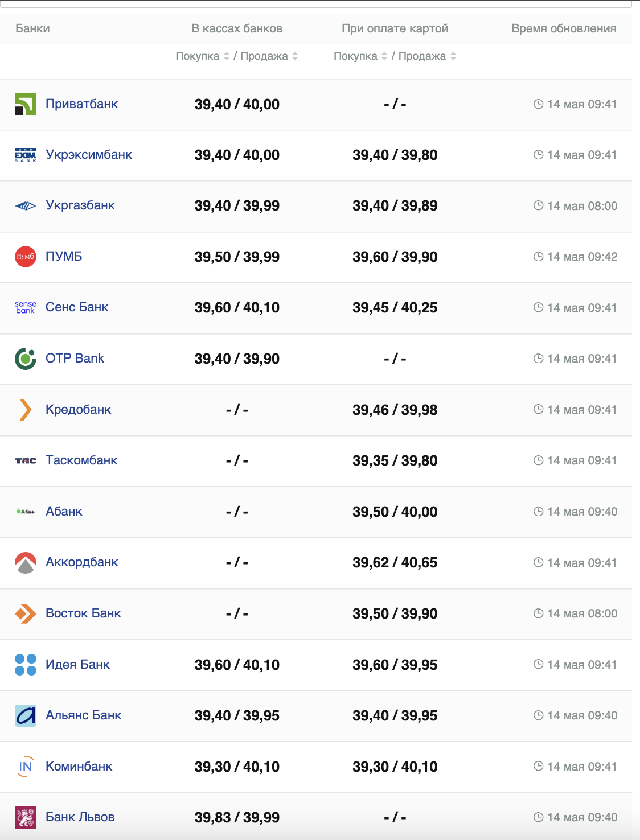Click the Кредобанк orange chevron logo

click(x=26, y=410)
